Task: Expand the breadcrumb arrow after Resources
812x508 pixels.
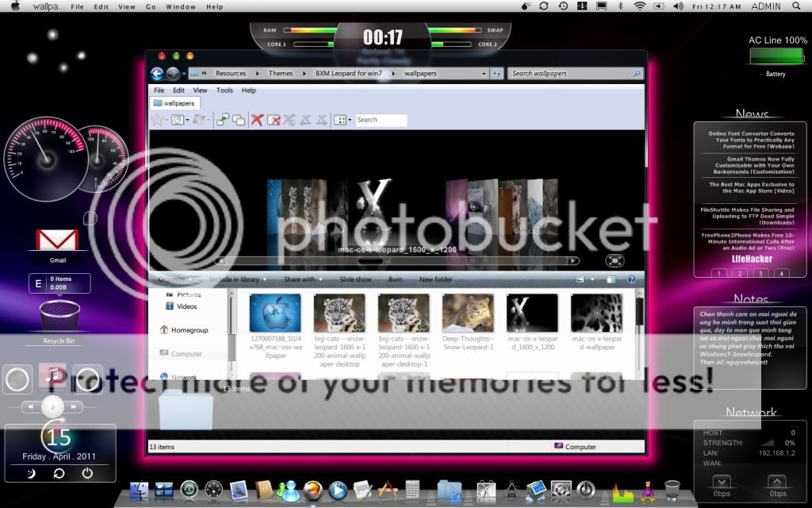Action: point(258,74)
